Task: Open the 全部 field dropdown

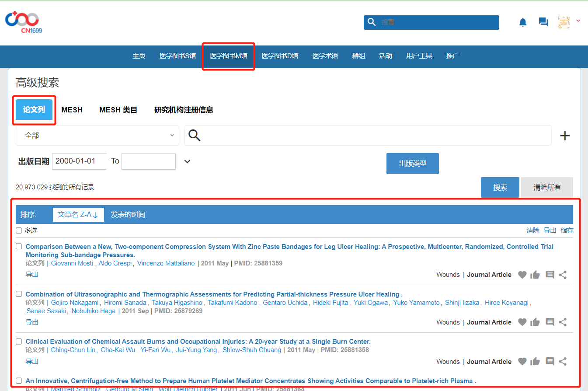Action: (x=97, y=136)
